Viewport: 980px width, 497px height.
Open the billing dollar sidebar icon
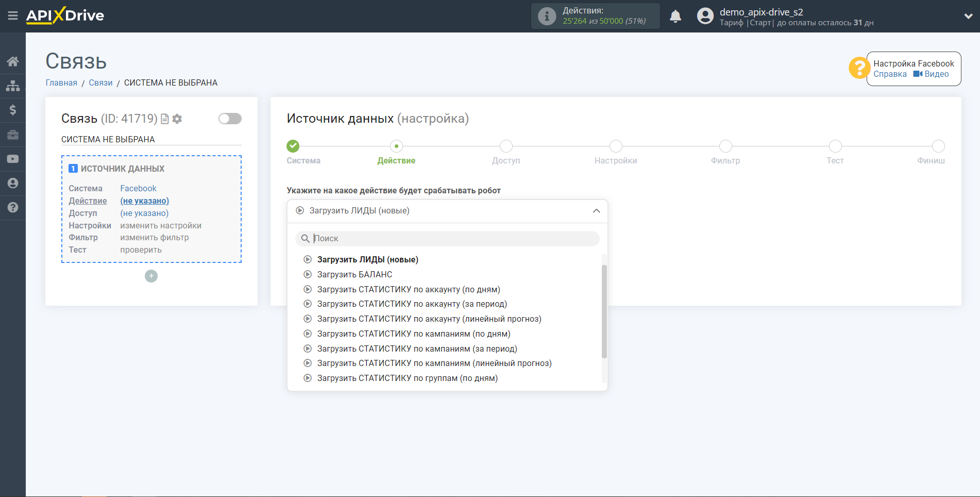pyautogui.click(x=13, y=110)
